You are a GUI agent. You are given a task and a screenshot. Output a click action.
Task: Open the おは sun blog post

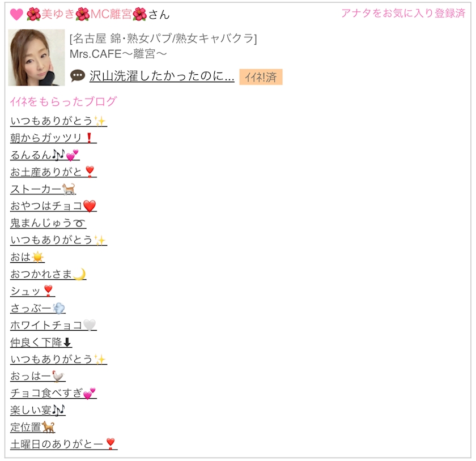click(27, 257)
